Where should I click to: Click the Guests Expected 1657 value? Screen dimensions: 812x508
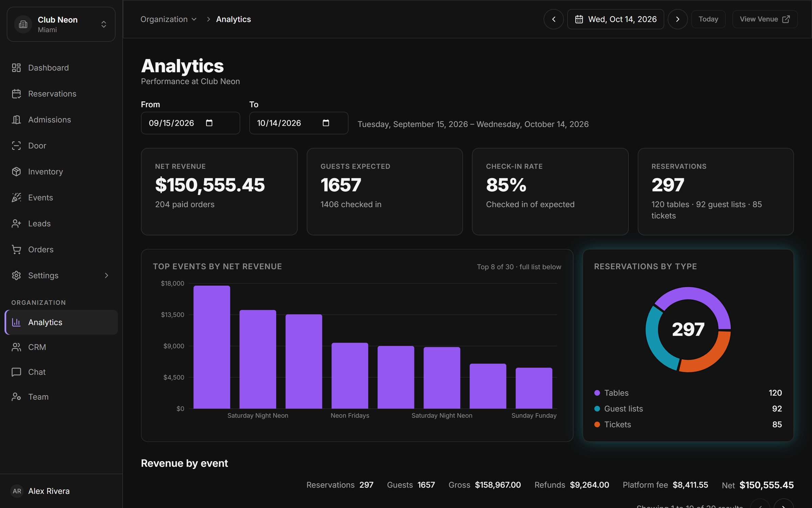click(x=341, y=185)
